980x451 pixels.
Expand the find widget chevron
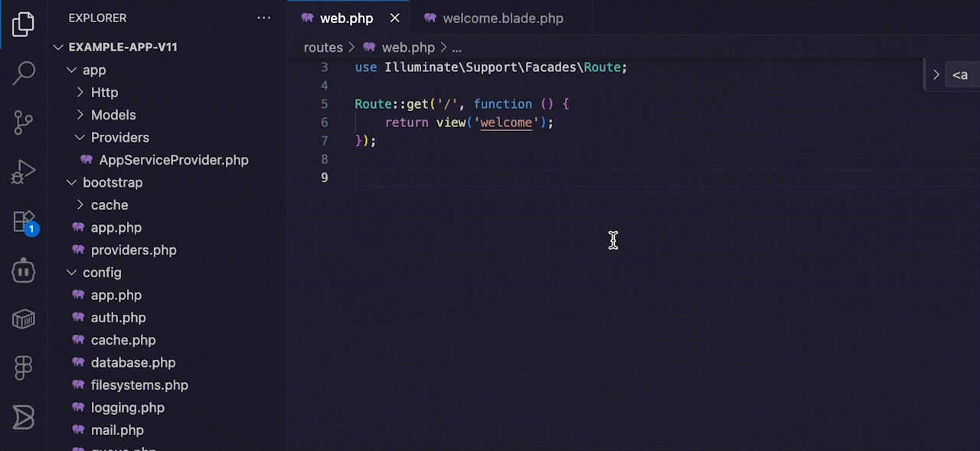936,74
